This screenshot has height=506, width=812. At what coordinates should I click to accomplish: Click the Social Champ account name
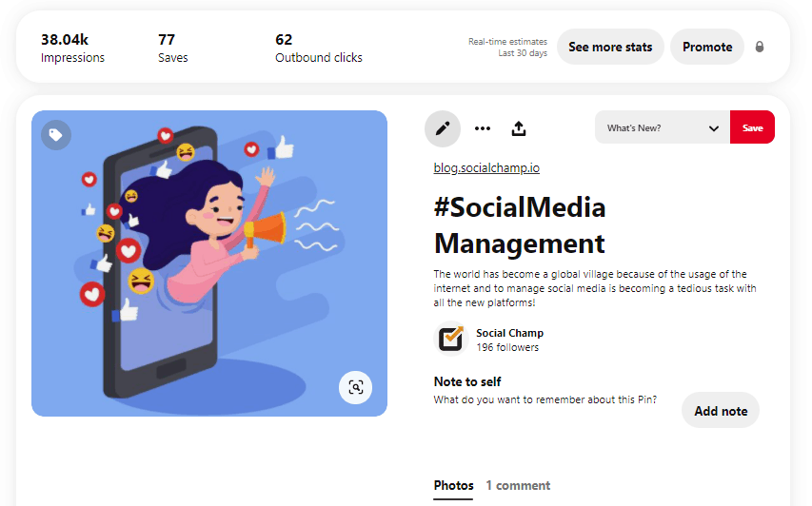tap(509, 333)
